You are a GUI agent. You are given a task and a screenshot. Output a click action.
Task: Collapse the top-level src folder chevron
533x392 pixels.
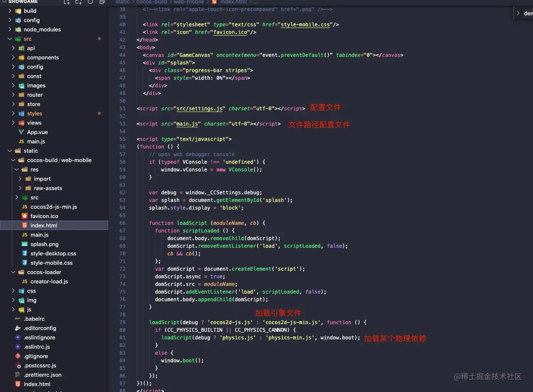click(10, 39)
